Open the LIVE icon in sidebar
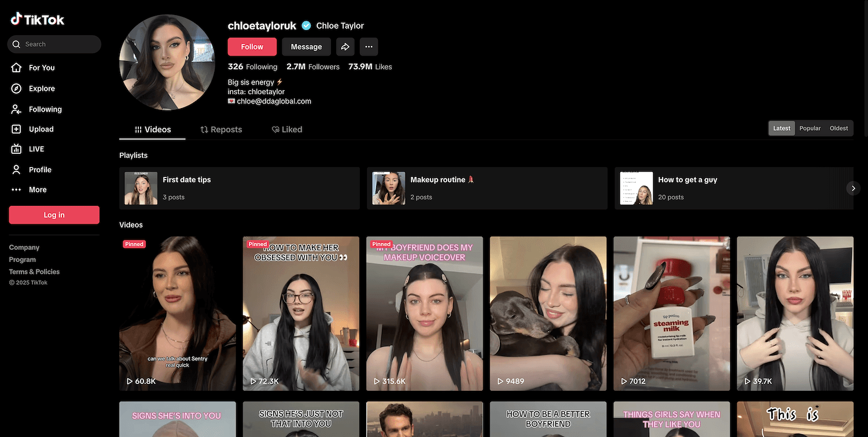This screenshot has height=437, width=868. 17,149
